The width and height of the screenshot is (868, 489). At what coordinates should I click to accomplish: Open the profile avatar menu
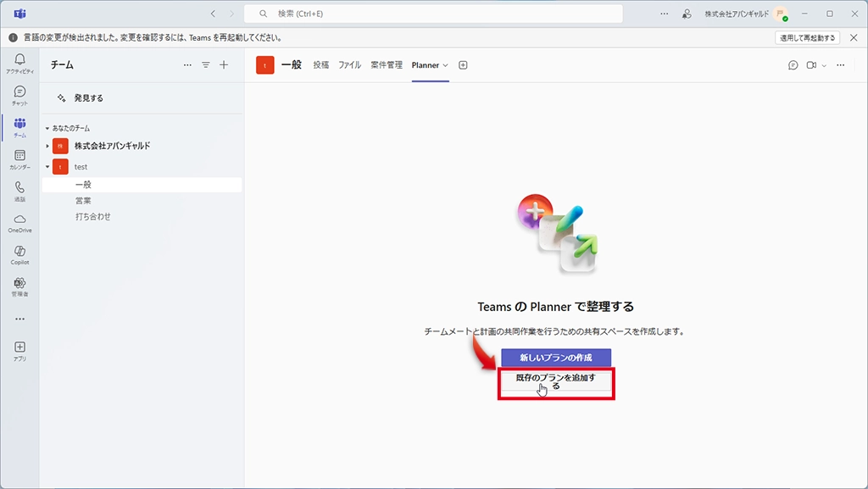[781, 14]
